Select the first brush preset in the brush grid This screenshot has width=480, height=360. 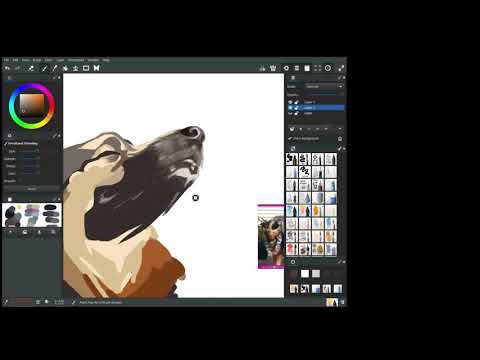292,159
